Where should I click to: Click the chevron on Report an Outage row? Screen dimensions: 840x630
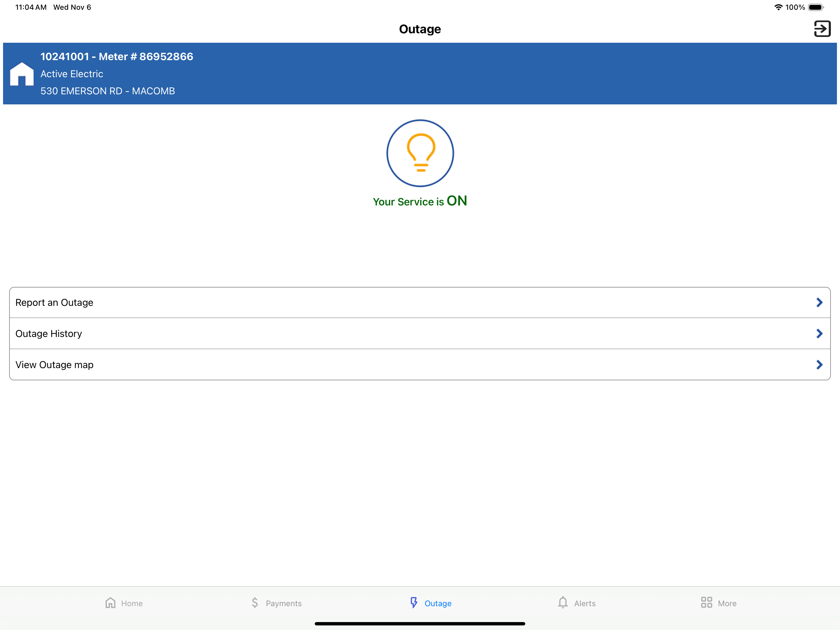[819, 303]
